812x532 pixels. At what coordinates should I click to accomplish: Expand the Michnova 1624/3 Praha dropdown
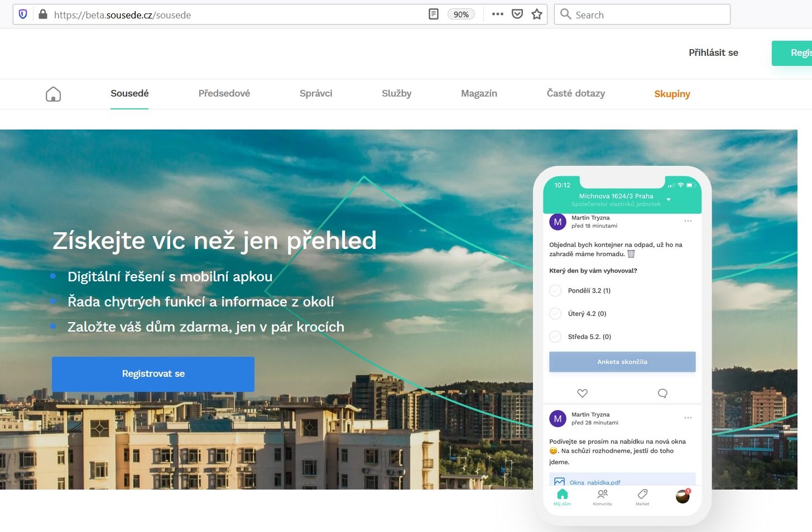click(x=669, y=199)
